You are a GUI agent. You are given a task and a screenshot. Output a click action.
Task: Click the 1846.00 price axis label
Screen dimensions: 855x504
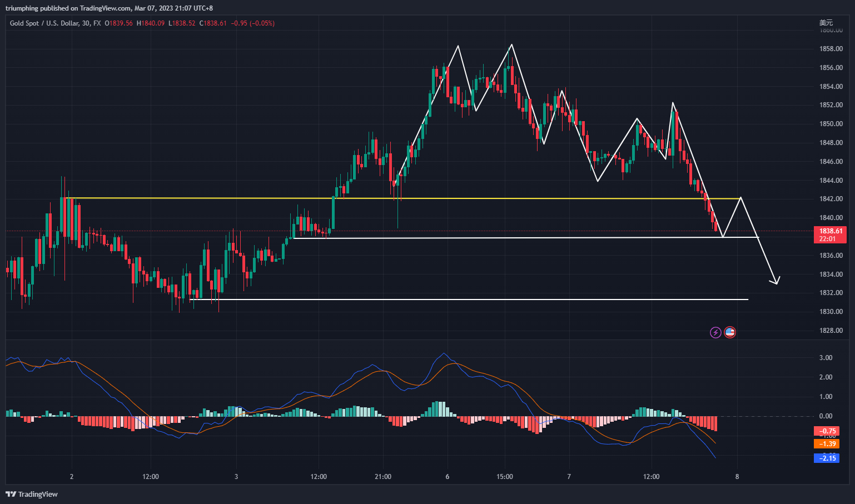[831, 162]
